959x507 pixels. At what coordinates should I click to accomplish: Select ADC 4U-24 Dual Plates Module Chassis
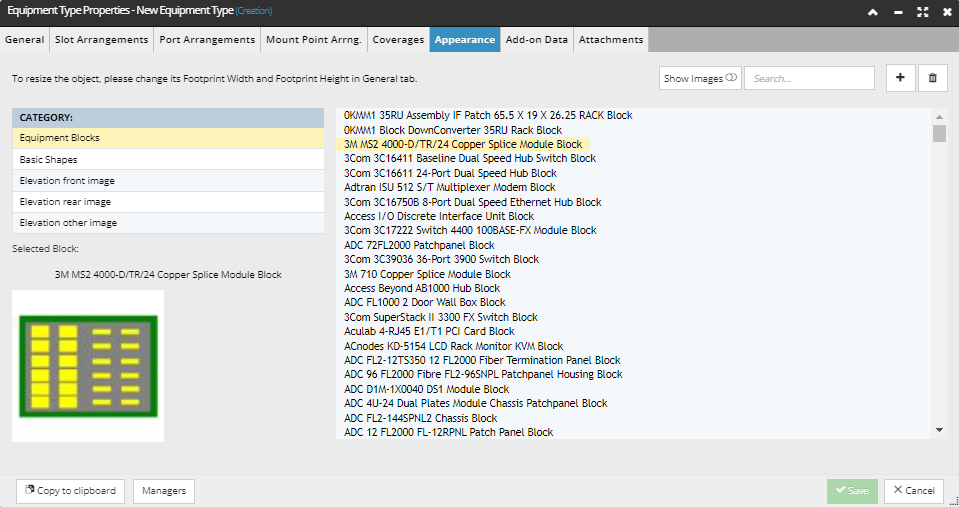pyautogui.click(x=476, y=404)
